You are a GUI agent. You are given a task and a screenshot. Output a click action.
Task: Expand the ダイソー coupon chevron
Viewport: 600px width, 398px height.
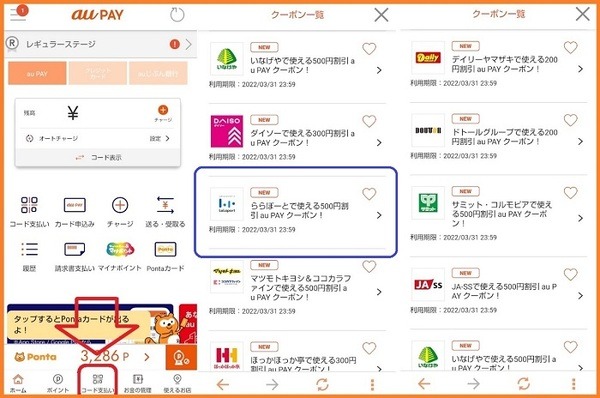[x=379, y=143]
